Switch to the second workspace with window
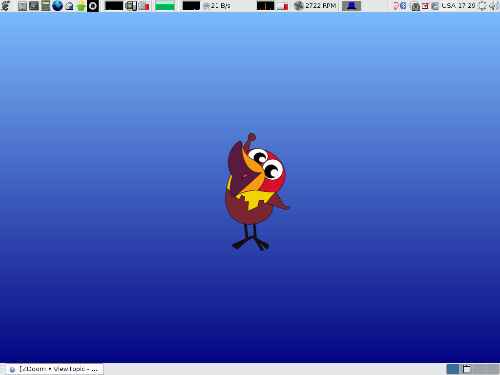Screen dimensions: 500x375 click(466, 369)
